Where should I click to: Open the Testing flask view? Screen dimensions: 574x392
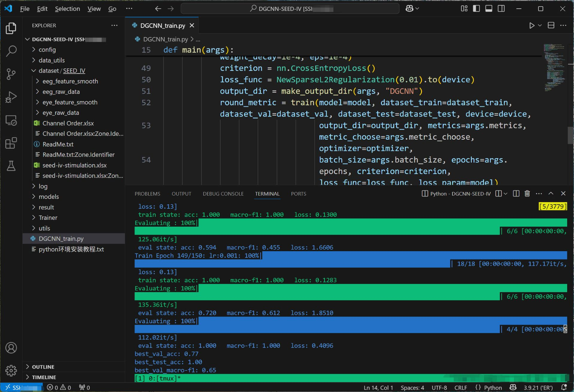pyautogui.click(x=11, y=166)
